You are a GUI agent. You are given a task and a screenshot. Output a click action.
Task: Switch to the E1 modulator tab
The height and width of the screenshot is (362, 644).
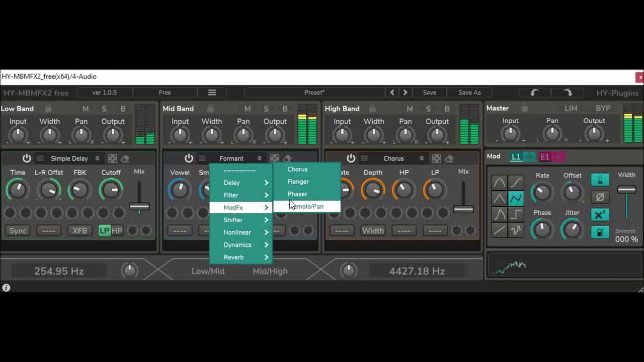point(545,157)
